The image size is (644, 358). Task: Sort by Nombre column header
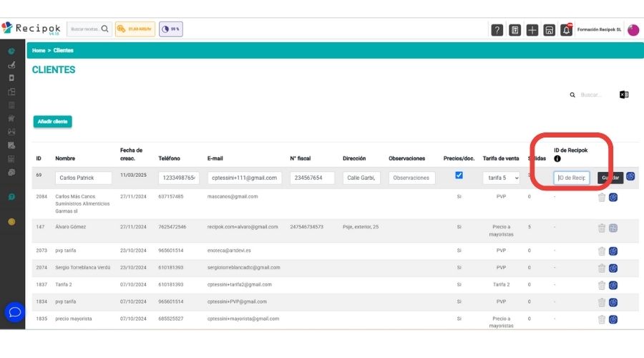pos(65,158)
